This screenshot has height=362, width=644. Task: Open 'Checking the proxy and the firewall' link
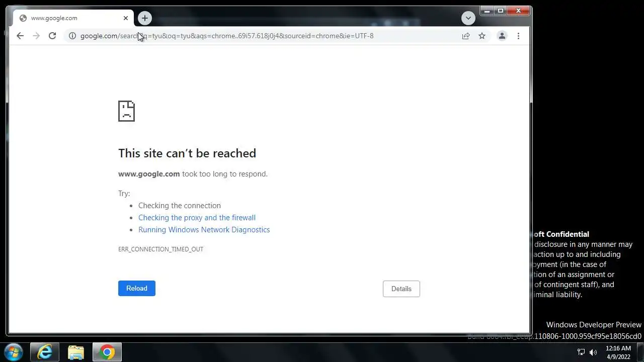197,218
